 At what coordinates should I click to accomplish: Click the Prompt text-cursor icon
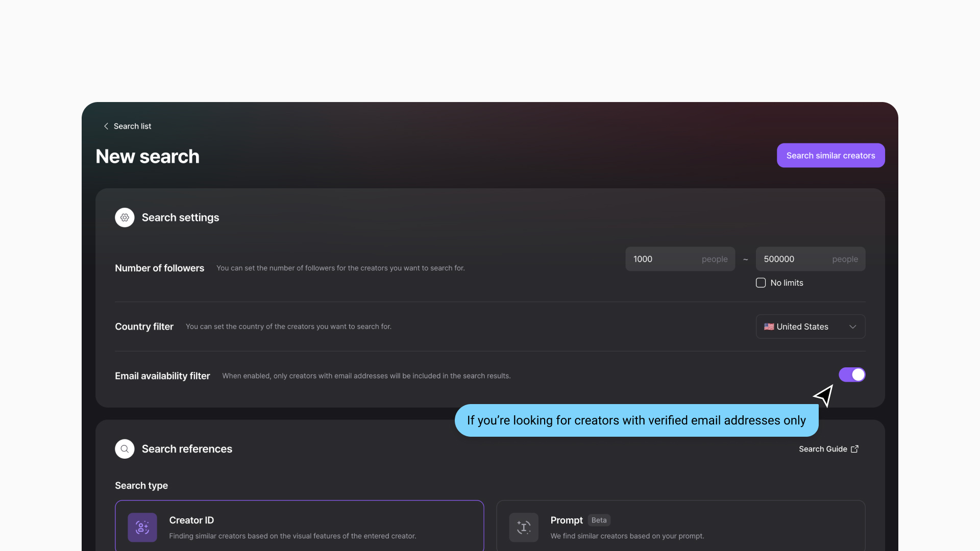524,527
